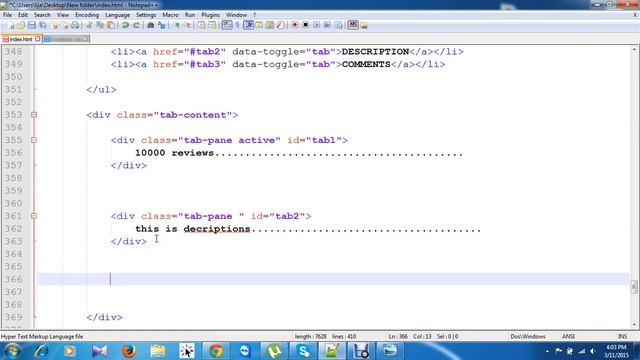Open the ? help menu

(254, 15)
